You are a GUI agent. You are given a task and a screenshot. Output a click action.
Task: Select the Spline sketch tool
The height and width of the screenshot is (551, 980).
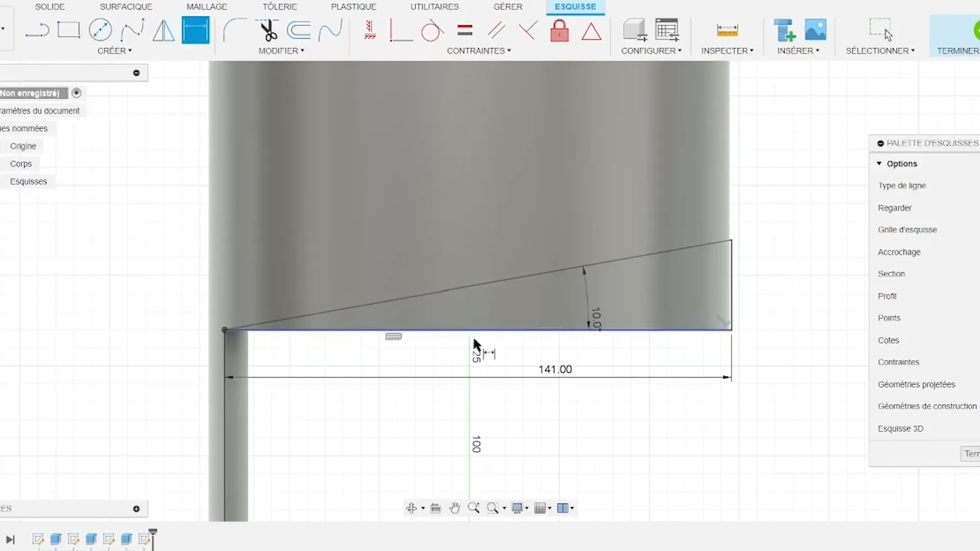point(132,30)
